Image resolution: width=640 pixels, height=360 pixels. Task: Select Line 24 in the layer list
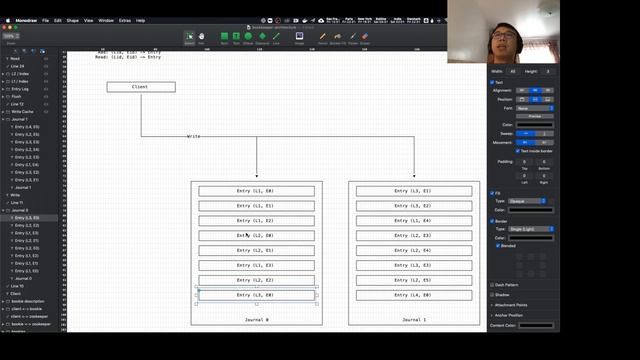coord(29,66)
